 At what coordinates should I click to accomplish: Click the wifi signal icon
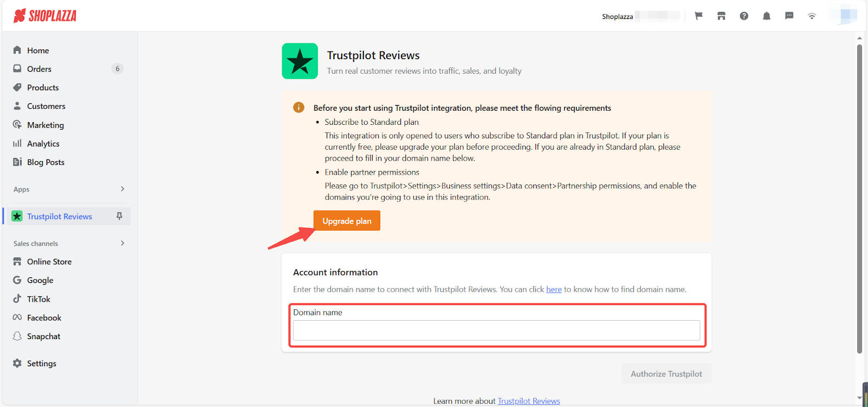[812, 16]
